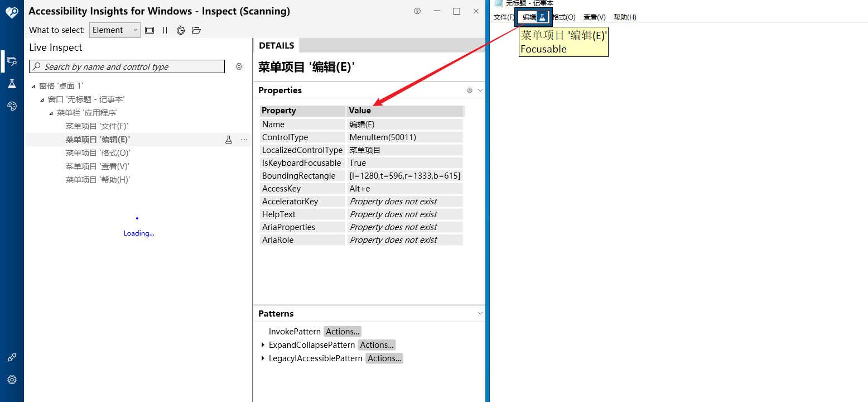Viewport: 868px width, 402px height.
Task: Open Settings from the bottom sidebar gear
Action: tap(12, 380)
